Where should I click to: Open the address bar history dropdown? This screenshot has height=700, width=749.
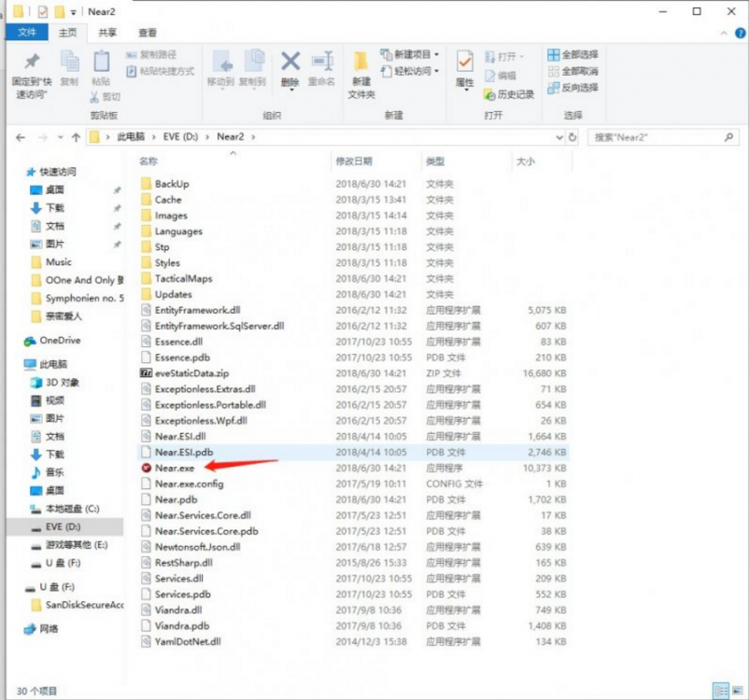click(559, 136)
